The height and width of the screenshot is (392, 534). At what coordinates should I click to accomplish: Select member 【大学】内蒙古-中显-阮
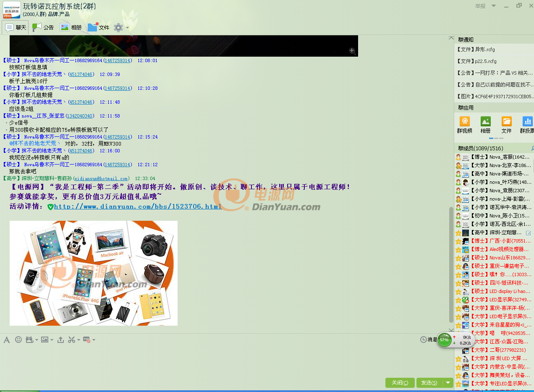click(x=494, y=367)
